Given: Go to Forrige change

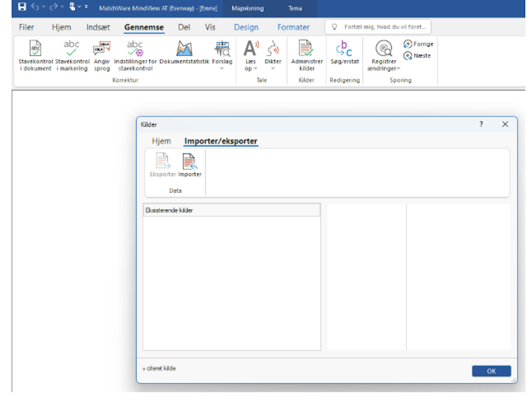Looking at the screenshot, I should point(419,44).
